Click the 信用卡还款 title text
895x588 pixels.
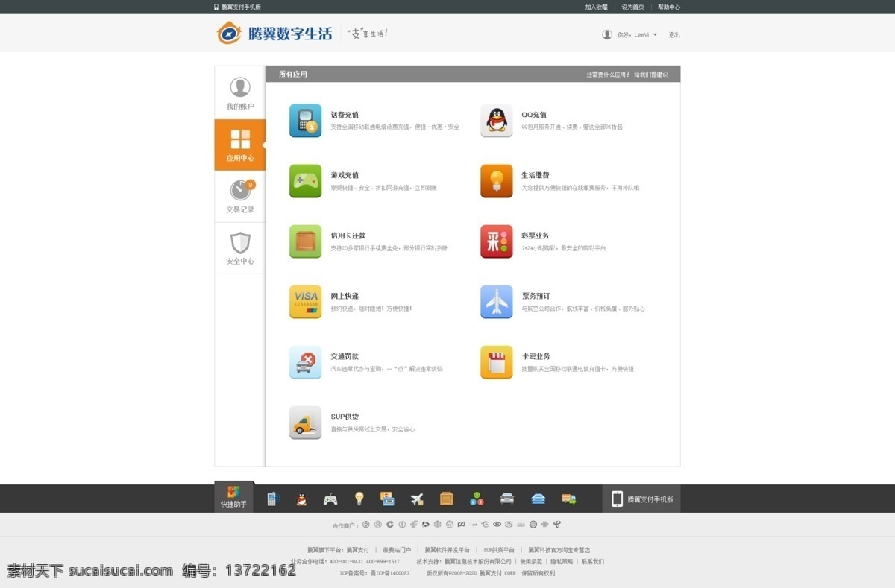click(x=348, y=235)
